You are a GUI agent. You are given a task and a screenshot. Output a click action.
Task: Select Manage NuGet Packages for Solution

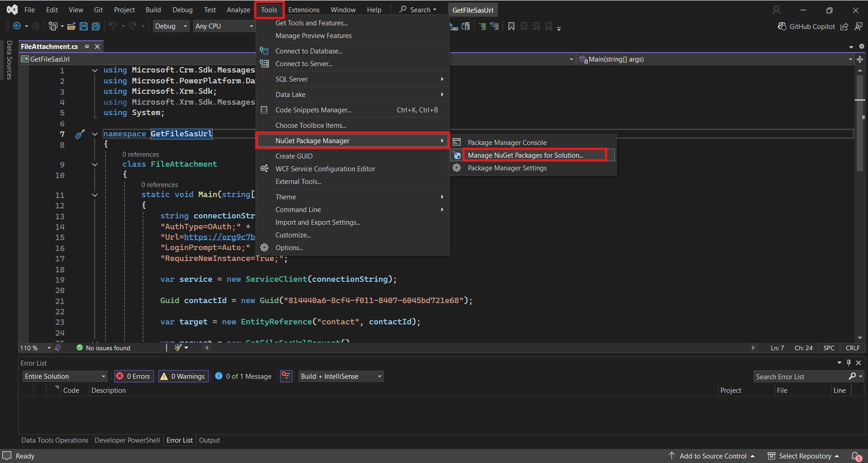(x=525, y=155)
